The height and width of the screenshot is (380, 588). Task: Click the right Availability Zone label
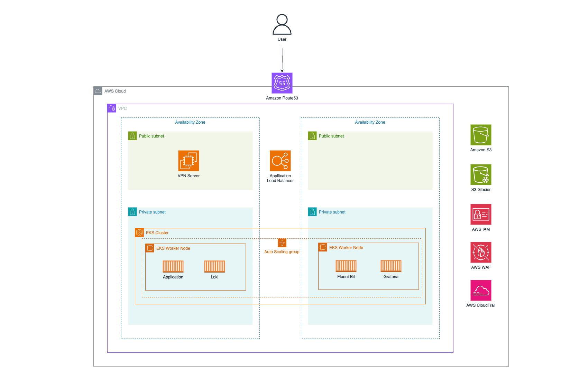pos(370,122)
